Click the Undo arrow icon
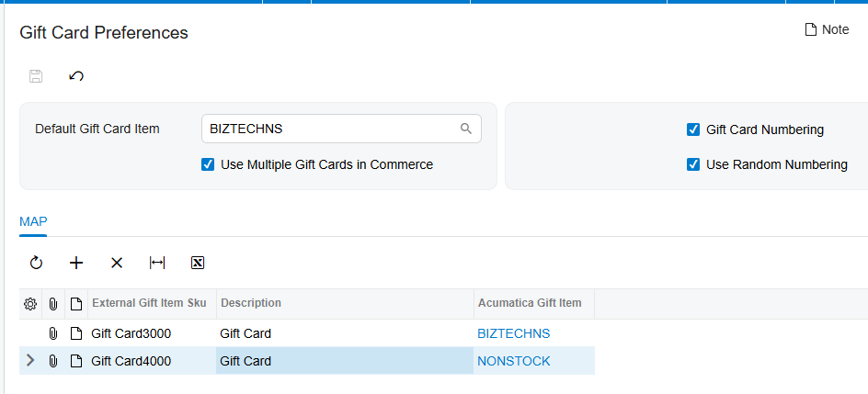Screen dimensions: 868x394 [76, 76]
